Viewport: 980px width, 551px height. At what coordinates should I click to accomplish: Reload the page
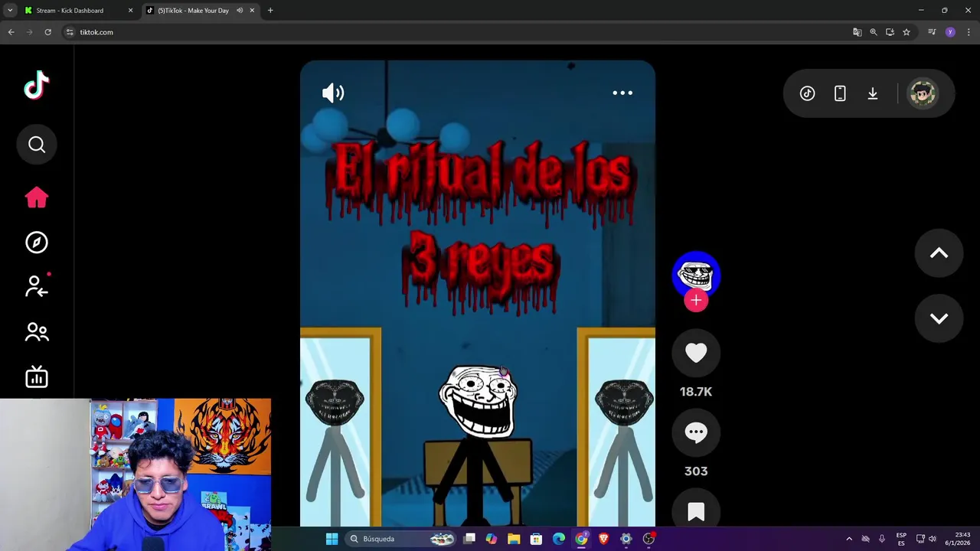pyautogui.click(x=47, y=32)
